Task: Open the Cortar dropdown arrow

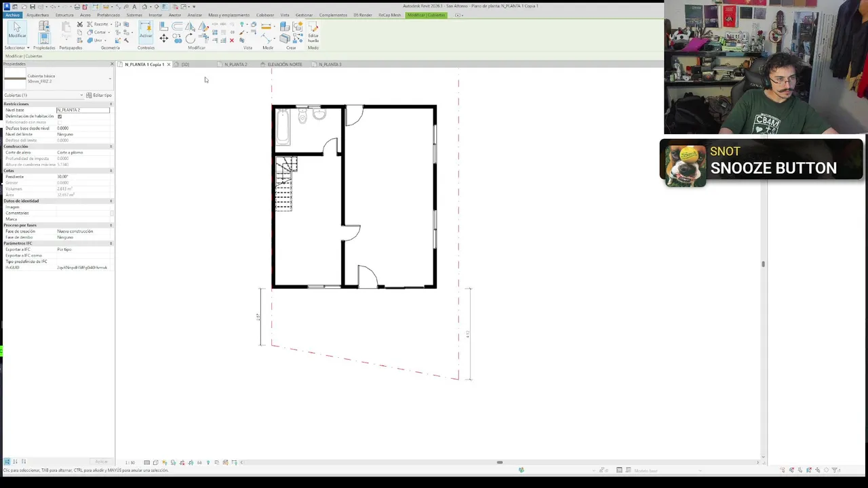Action: coord(108,32)
